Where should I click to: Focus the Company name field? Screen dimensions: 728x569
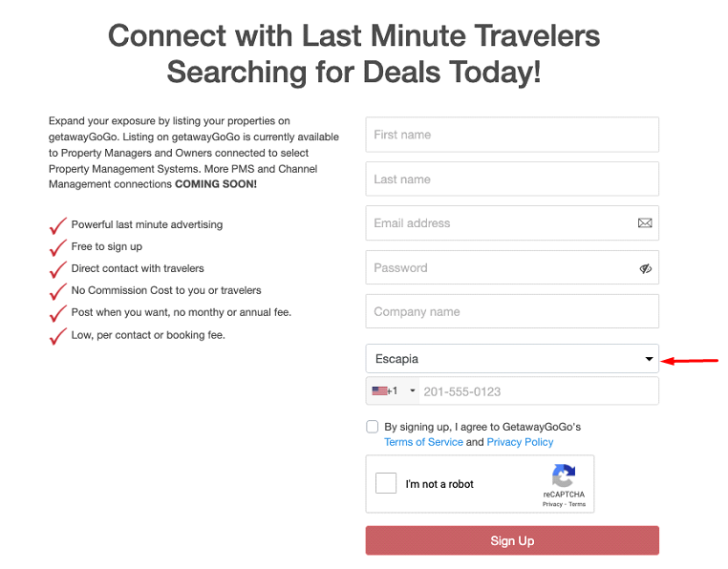pos(512,311)
